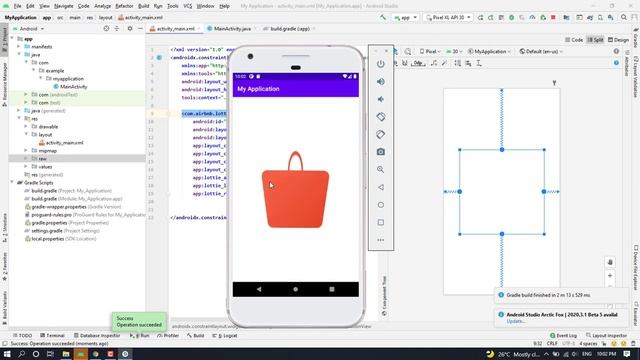Viewport: 640px width, 360px height.
Task: Click the green Debug app bug icon
Action: coord(511,18)
